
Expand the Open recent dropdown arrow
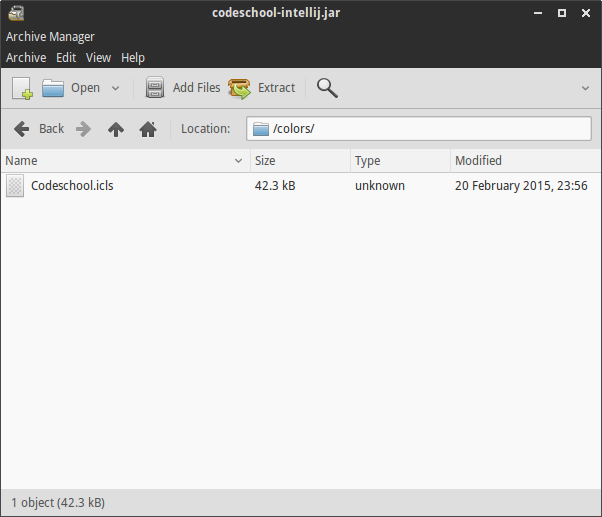pyautogui.click(x=115, y=88)
